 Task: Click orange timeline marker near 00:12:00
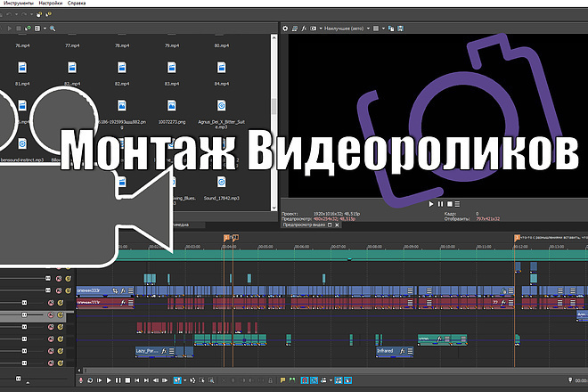(x=517, y=238)
